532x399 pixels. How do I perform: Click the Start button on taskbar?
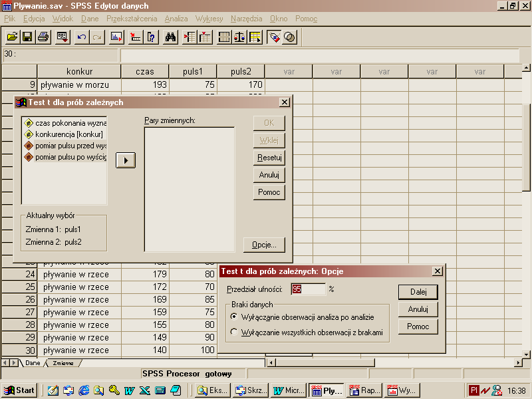pyautogui.click(x=19, y=390)
